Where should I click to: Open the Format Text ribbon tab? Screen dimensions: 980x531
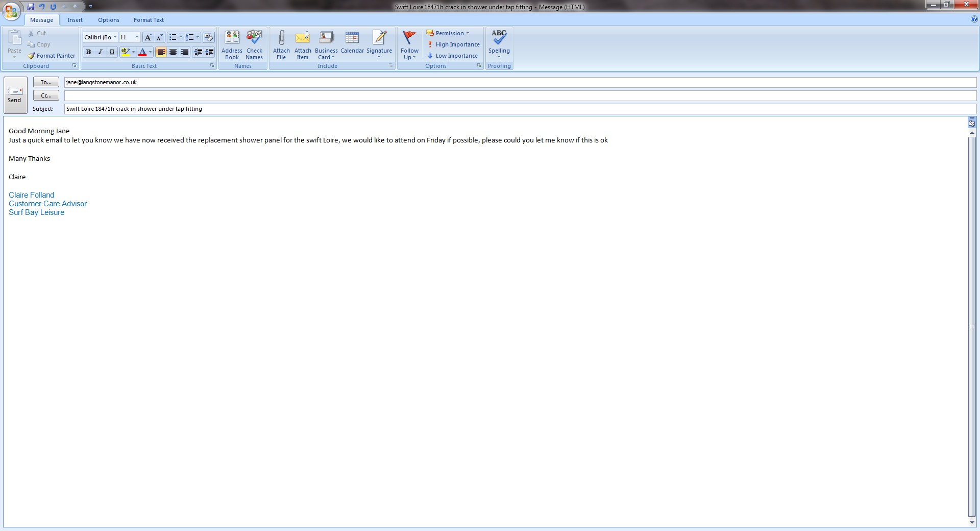coord(149,20)
